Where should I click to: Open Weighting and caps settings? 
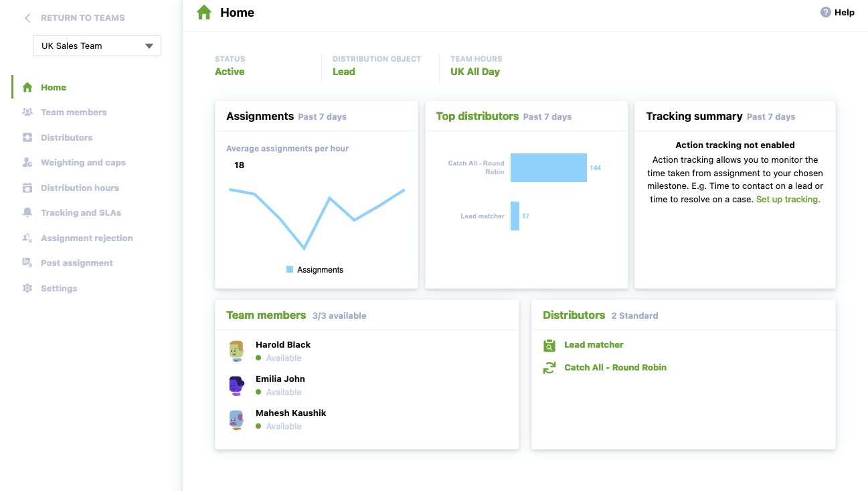point(27,162)
